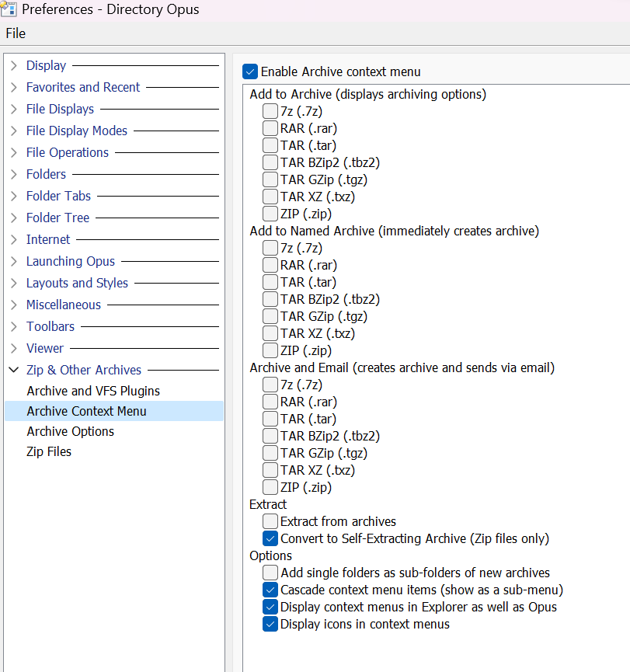Screen dimensions: 630x672
Task: Enable TAR BZip2 (.tbz2) under Add to Named Archive
Action: coord(270,299)
